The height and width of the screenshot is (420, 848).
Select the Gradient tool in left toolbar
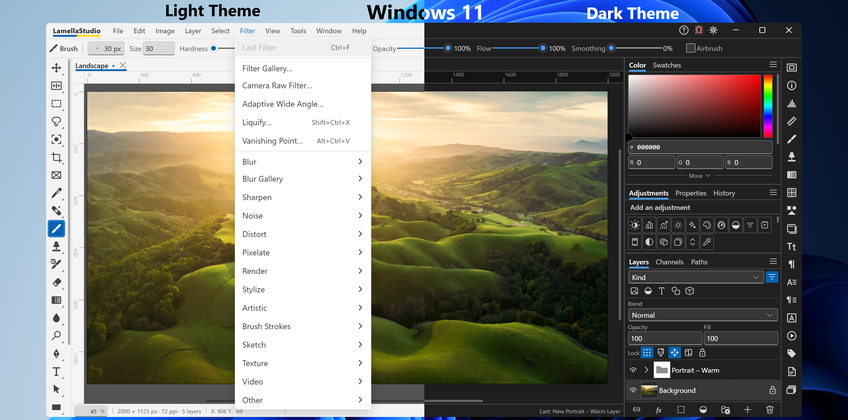click(56, 300)
